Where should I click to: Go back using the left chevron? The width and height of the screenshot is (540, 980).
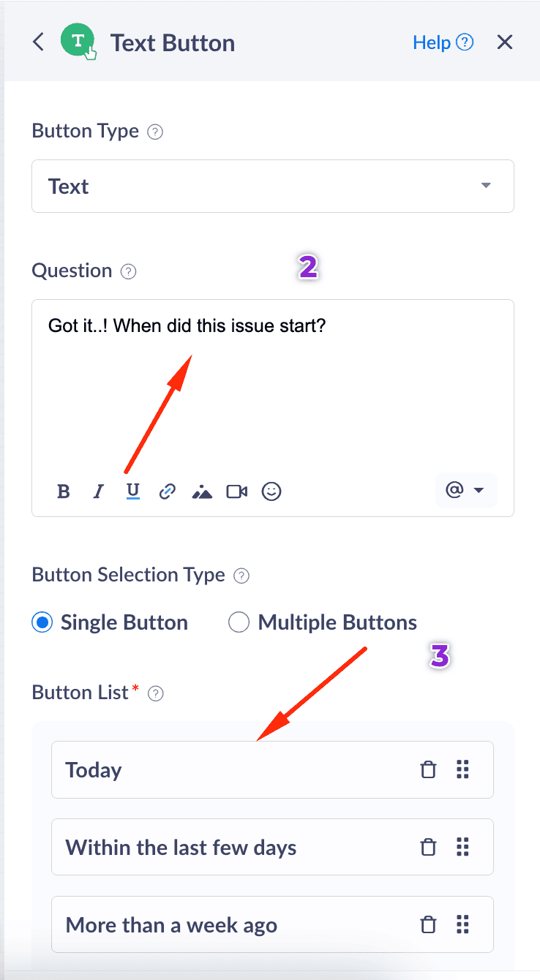39,42
